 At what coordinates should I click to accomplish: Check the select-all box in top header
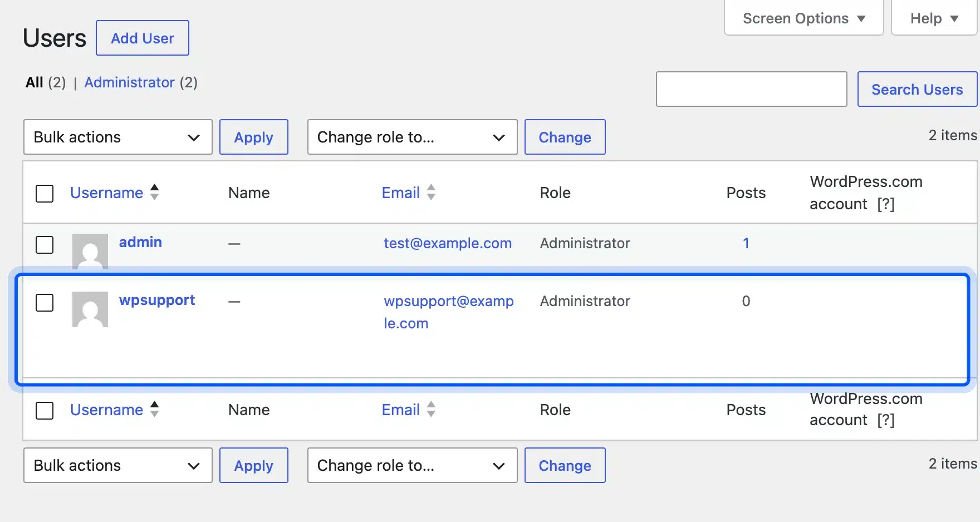click(45, 194)
